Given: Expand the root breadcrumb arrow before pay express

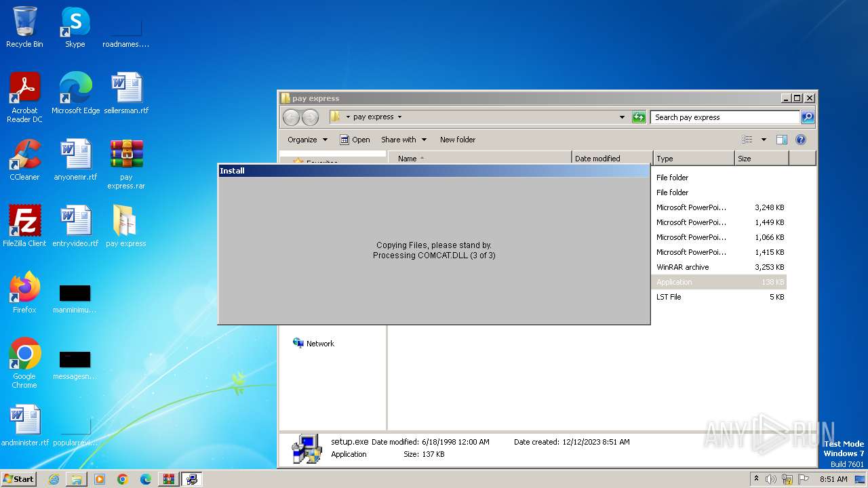Looking at the screenshot, I should 348,117.
